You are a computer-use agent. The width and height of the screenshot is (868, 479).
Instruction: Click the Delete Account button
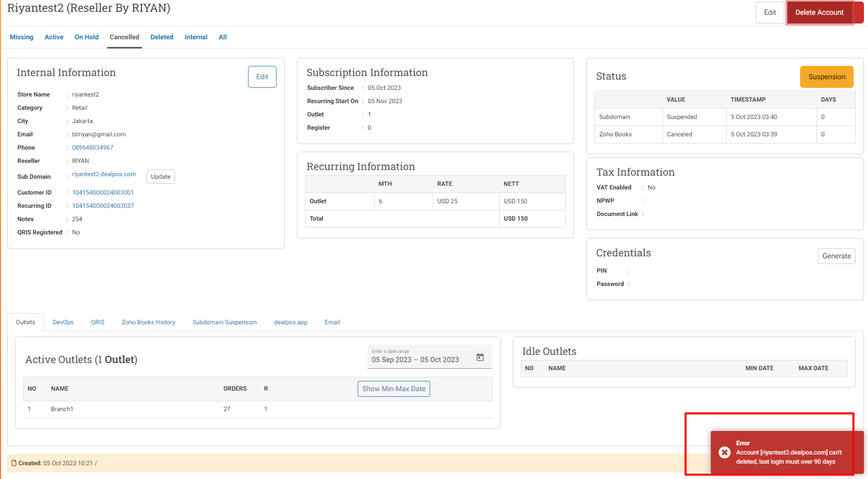820,12
